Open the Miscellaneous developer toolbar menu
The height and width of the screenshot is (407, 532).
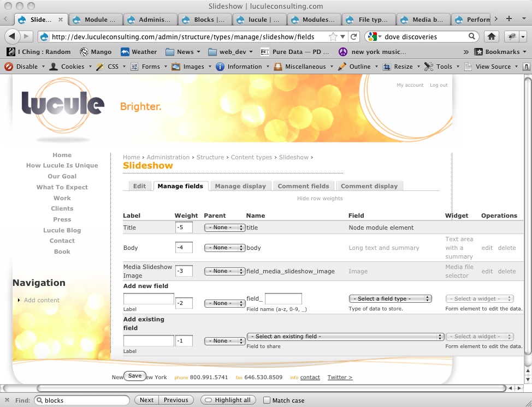pos(303,67)
